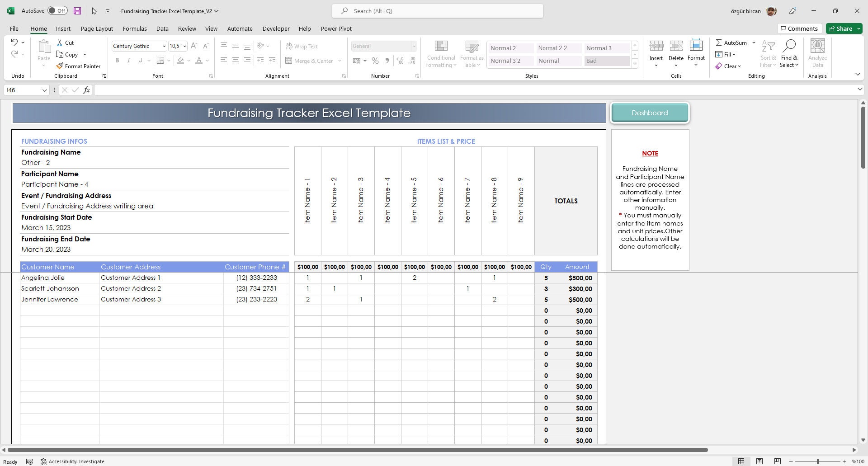Screen dimensions: 868x466
Task: Toggle the AutoSave switch off
Action: (x=57, y=10)
